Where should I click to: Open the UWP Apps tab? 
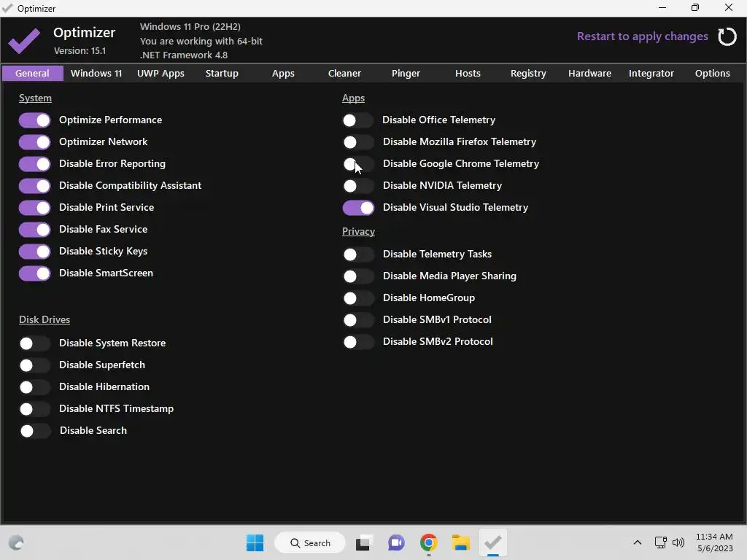click(160, 74)
